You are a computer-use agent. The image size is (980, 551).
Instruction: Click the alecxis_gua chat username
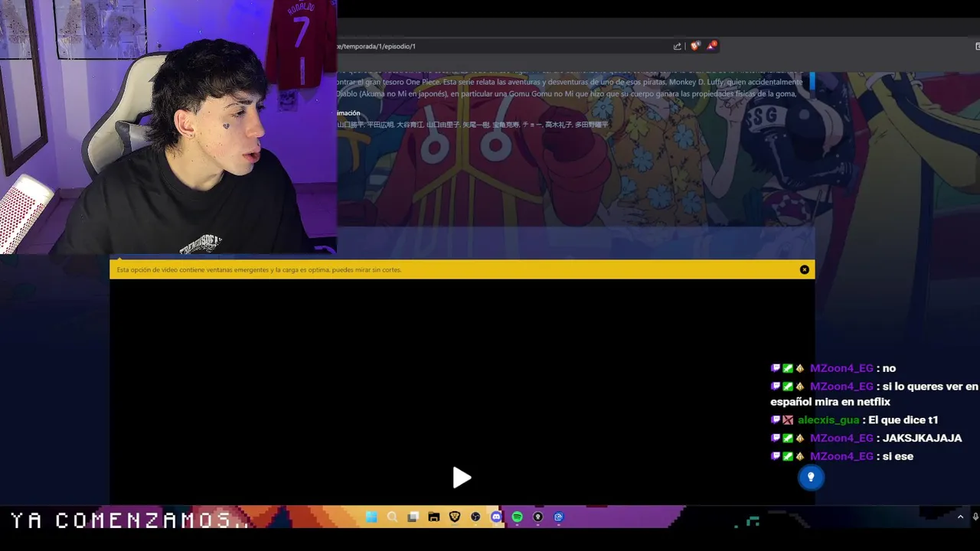coord(828,420)
